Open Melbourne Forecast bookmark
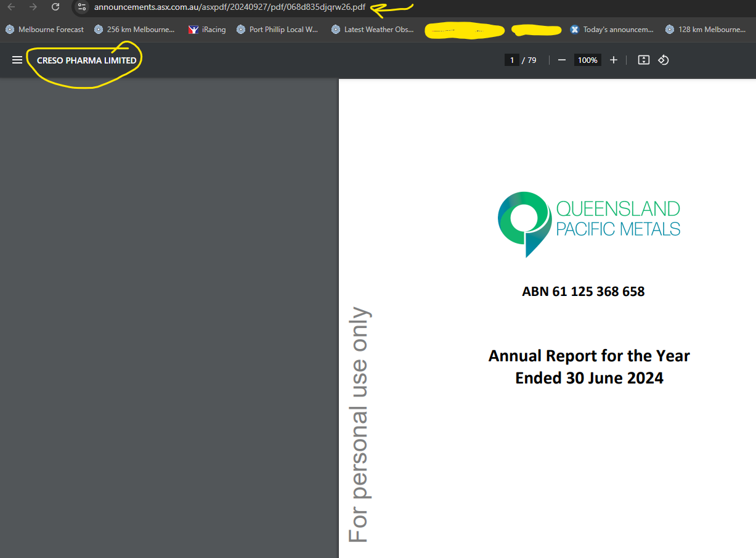This screenshot has width=756, height=558. point(44,30)
